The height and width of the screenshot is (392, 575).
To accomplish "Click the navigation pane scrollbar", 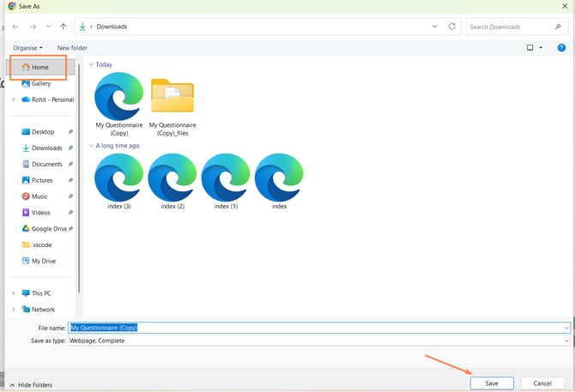I will 79,178.
